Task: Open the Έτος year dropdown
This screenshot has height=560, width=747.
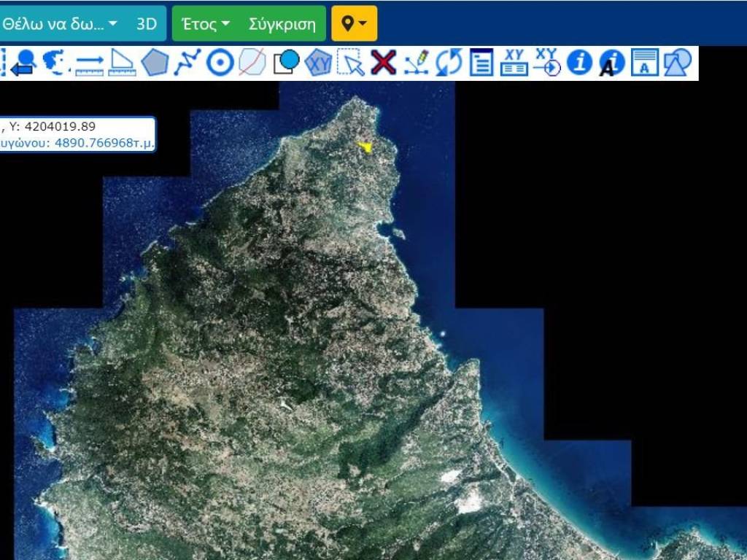Action: 206,24
